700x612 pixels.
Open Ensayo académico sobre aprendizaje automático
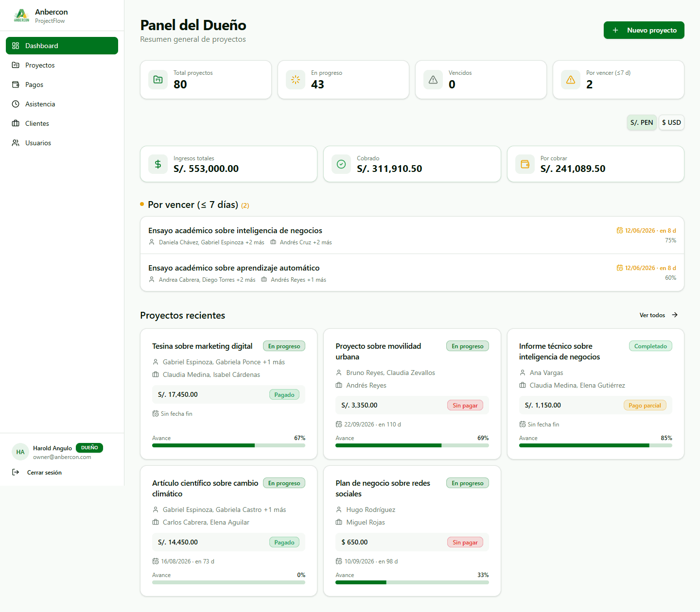412,272
